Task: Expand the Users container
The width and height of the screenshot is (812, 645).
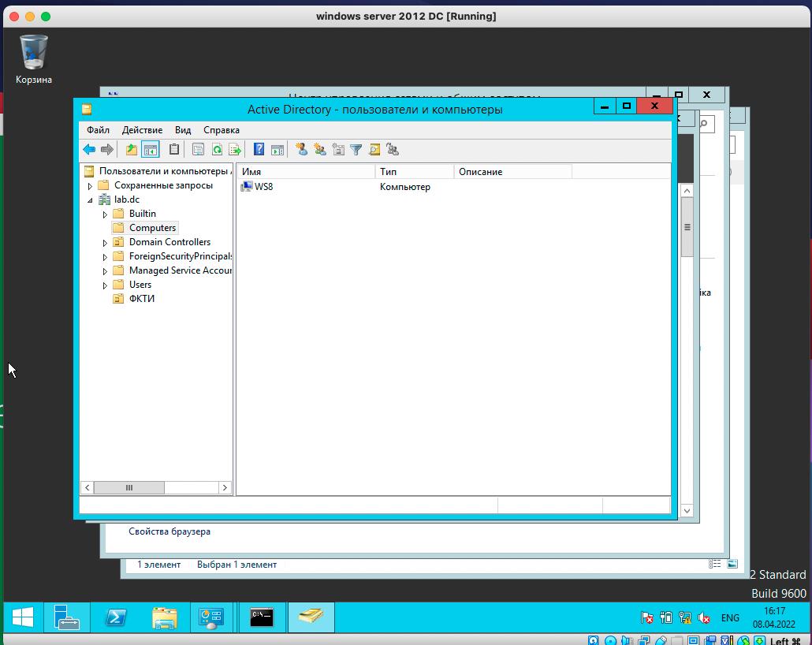Action: tap(105, 285)
